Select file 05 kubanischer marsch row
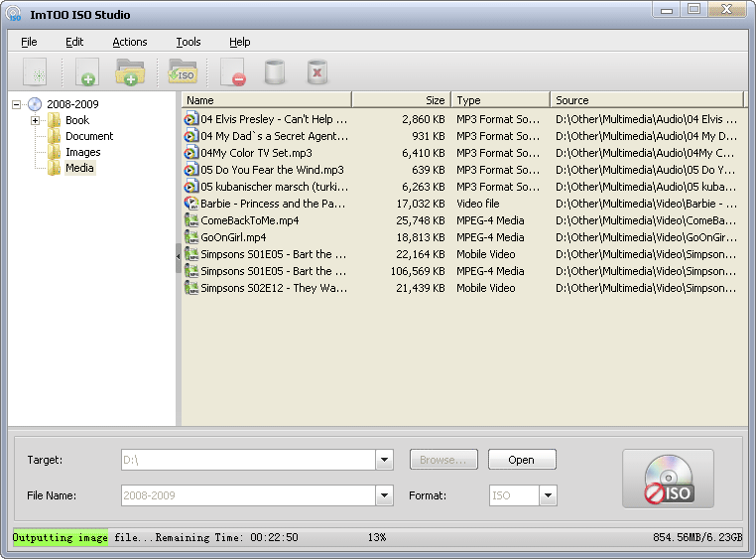Viewport: 756px width, 559px height. (x=274, y=187)
